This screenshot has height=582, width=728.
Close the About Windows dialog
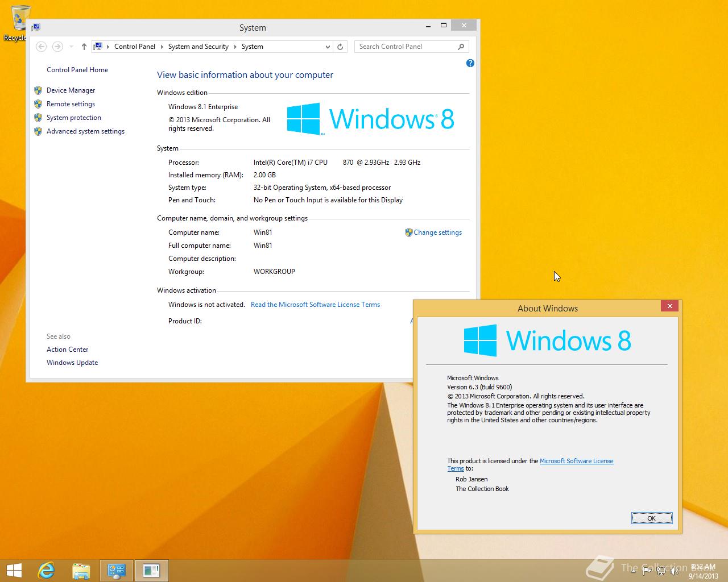[669, 306]
